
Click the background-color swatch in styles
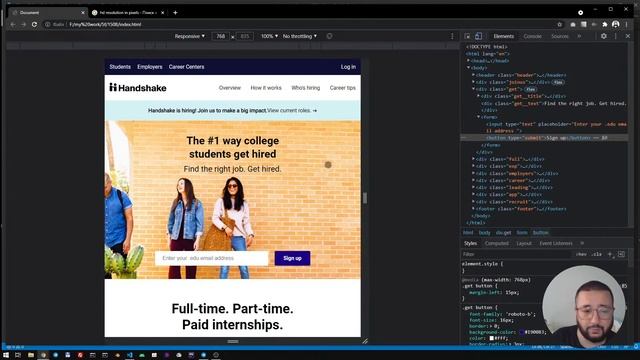click(x=521, y=332)
